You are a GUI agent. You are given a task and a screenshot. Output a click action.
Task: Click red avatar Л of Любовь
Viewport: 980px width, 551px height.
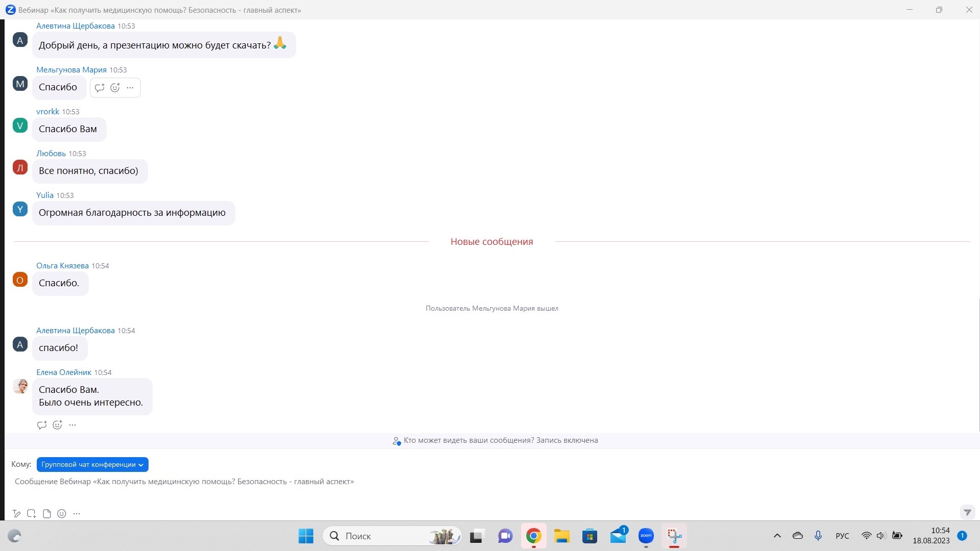(x=20, y=167)
